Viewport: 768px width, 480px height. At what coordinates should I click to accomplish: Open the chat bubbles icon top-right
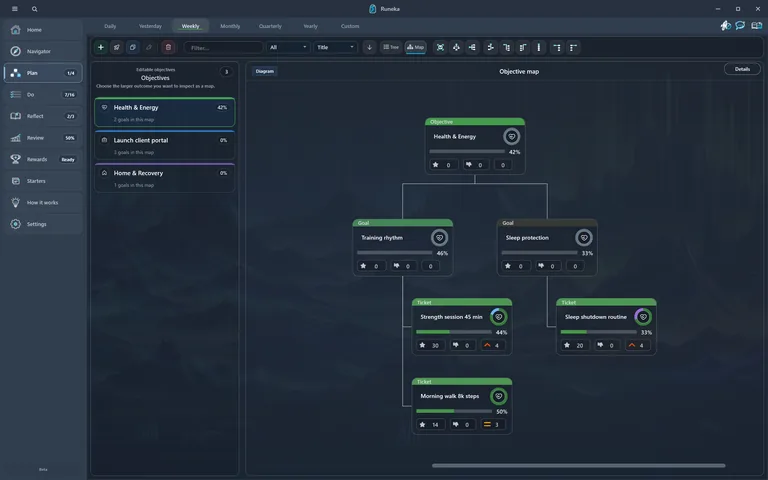click(740, 25)
